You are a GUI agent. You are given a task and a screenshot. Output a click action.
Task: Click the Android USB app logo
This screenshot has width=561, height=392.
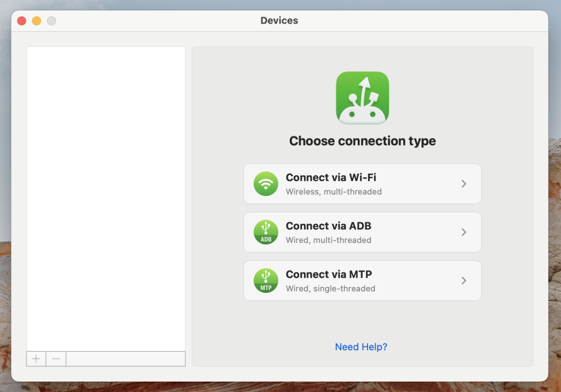pyautogui.click(x=362, y=98)
